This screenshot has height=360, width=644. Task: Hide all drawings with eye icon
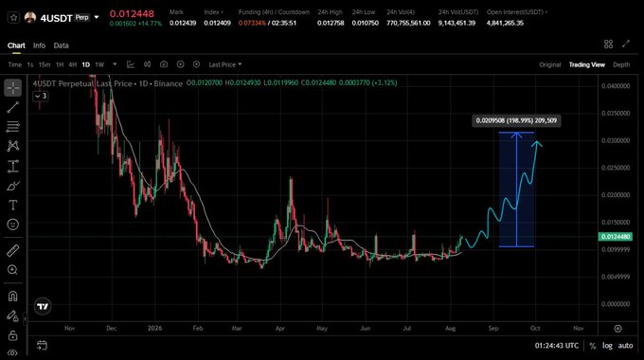click(12, 352)
